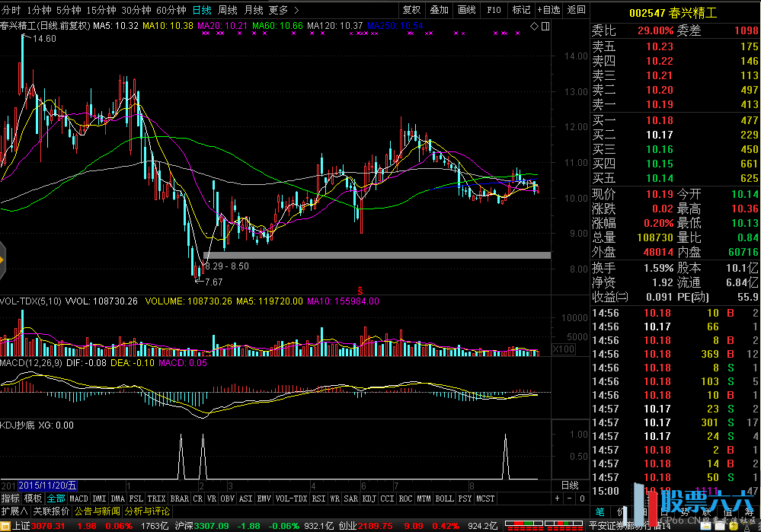Switch indicator to VOL-TDX
This screenshot has height=532, width=761.
(292, 499)
